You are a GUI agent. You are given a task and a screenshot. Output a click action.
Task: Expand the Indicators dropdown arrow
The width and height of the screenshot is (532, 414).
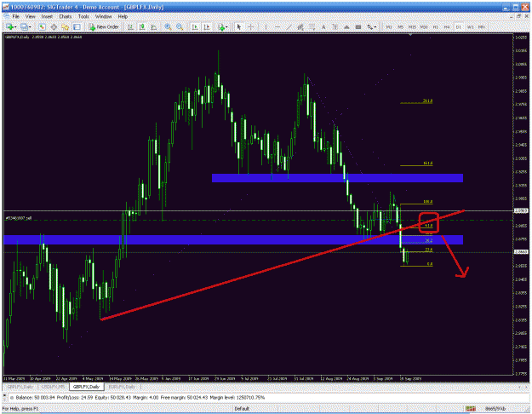coord(227,27)
